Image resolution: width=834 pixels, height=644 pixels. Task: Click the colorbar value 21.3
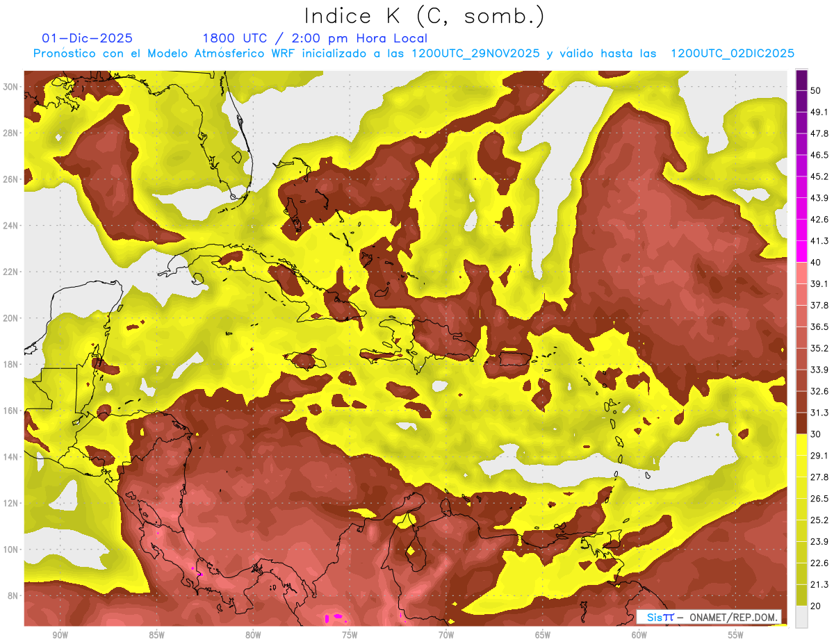point(819,585)
